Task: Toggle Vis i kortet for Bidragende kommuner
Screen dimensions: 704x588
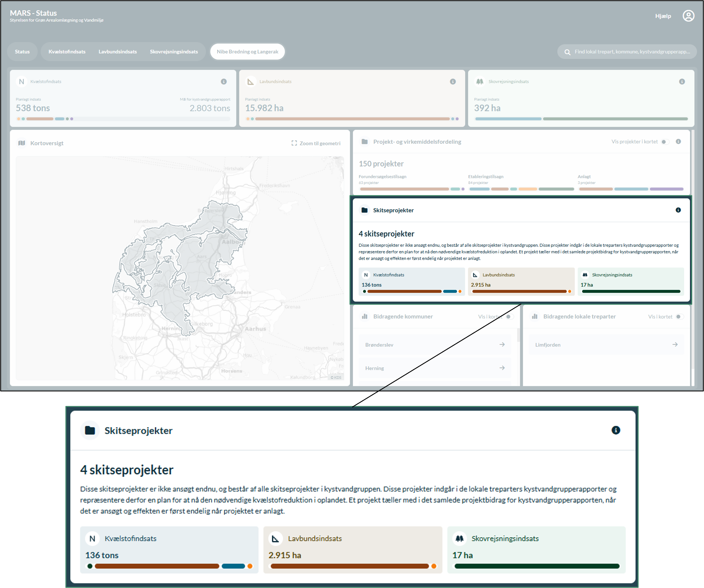Action: click(509, 317)
